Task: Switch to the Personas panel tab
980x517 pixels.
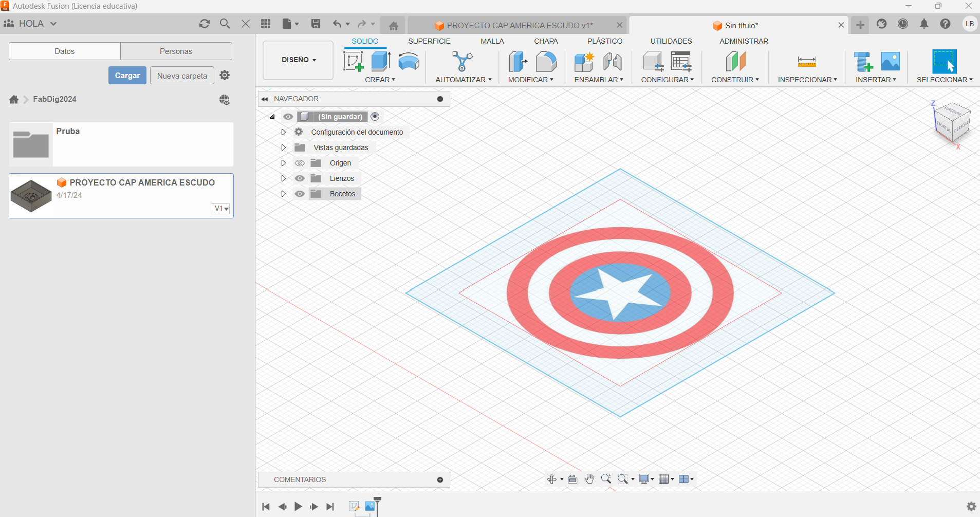Action: [x=176, y=51]
